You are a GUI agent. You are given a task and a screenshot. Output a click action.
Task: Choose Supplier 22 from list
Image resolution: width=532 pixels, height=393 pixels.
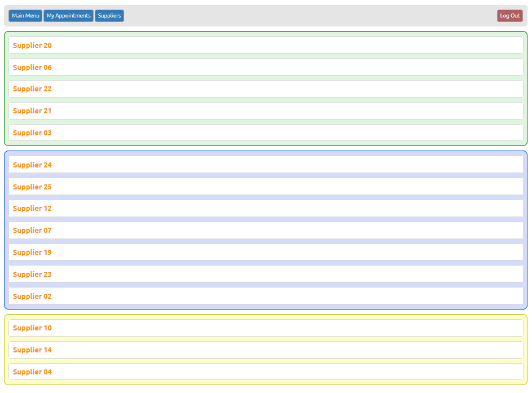pyautogui.click(x=266, y=89)
